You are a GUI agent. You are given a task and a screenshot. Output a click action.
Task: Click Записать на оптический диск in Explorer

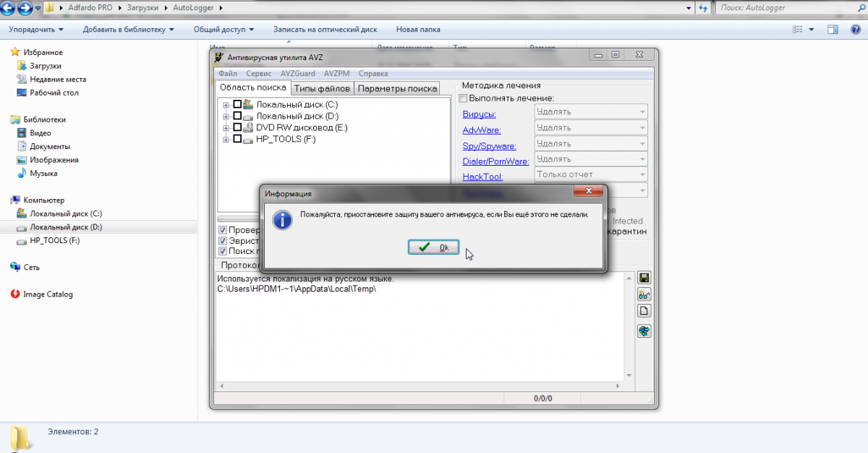(x=325, y=30)
